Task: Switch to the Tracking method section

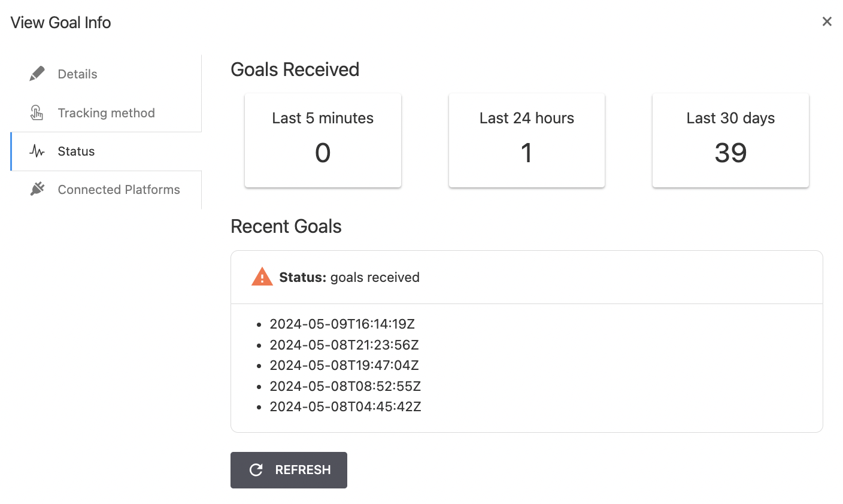Action: click(x=106, y=113)
